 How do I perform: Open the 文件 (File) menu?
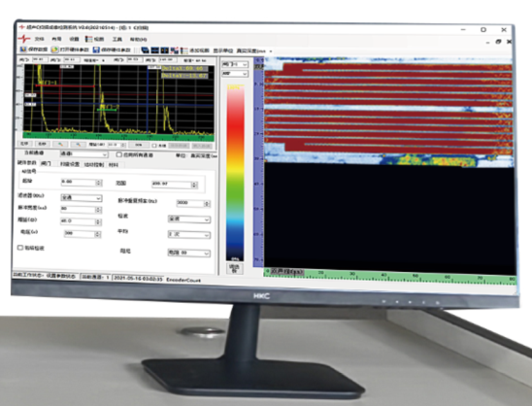(39, 39)
